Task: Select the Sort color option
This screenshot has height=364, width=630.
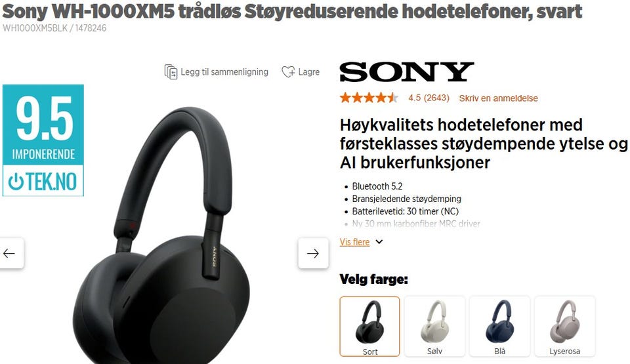Action: coord(369,327)
